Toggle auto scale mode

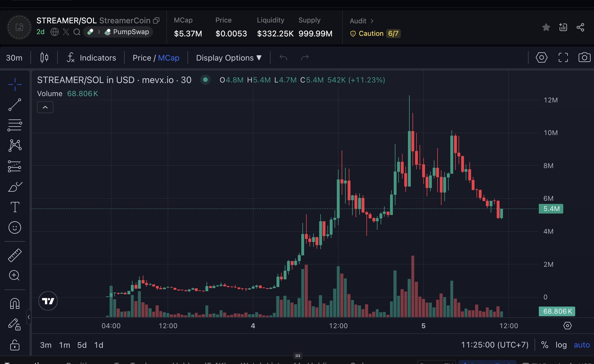[582, 345]
